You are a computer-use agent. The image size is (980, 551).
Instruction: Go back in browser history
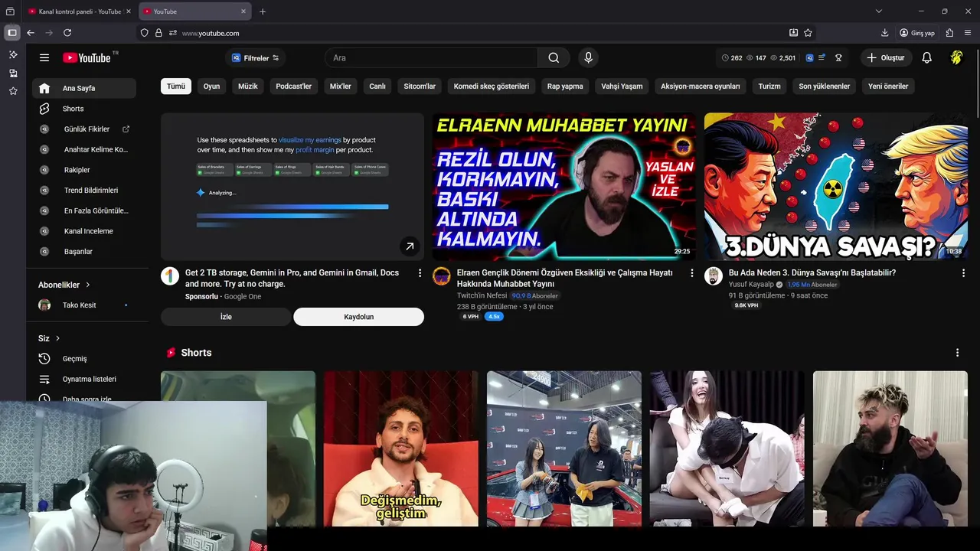pos(31,33)
